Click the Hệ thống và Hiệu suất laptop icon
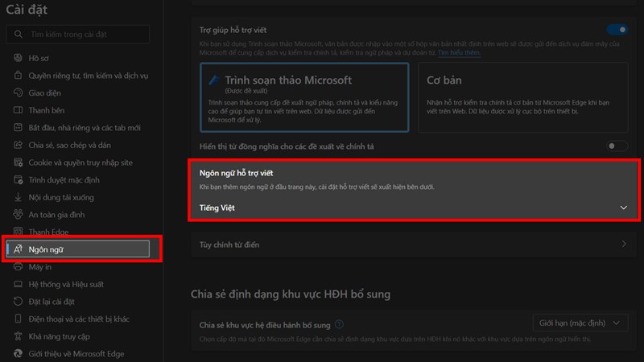This screenshot has width=644, height=362. coord(18,284)
